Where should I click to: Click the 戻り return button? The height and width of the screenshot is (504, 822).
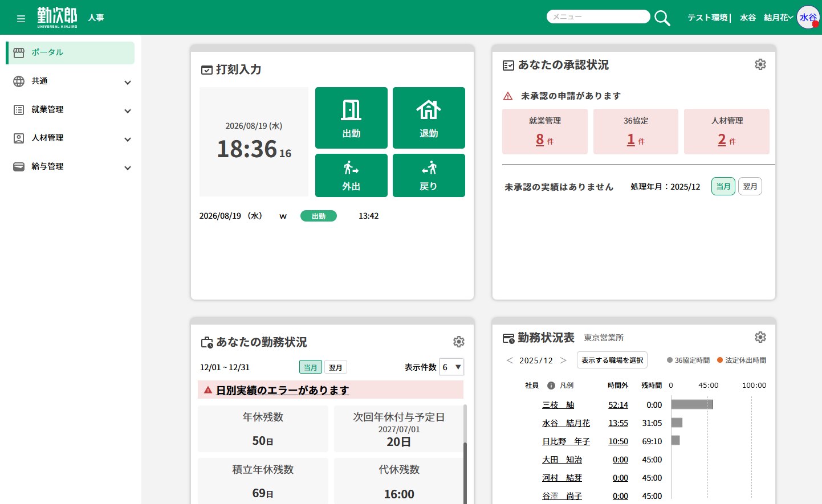[429, 175]
